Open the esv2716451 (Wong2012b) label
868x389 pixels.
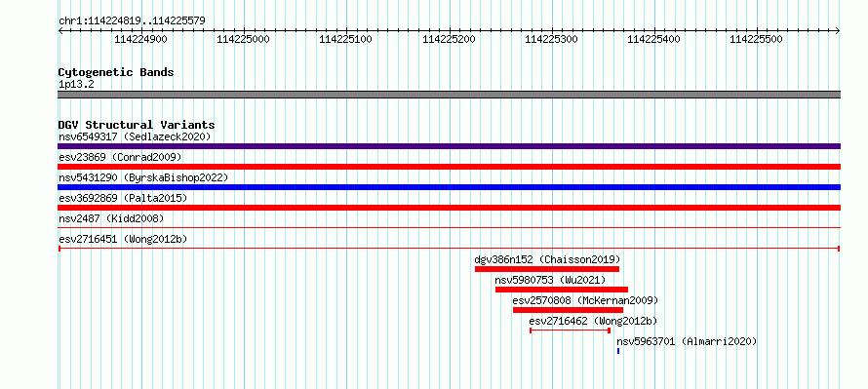click(x=123, y=239)
